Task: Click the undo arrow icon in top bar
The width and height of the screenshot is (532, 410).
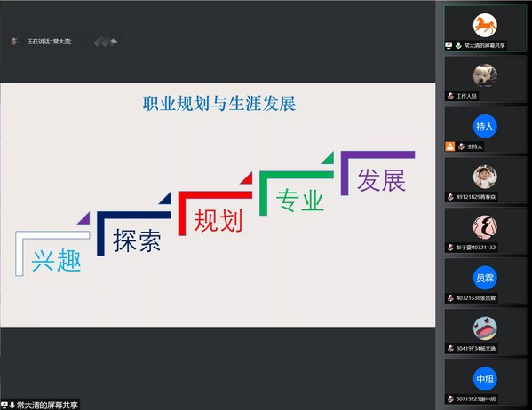Action: [114, 42]
